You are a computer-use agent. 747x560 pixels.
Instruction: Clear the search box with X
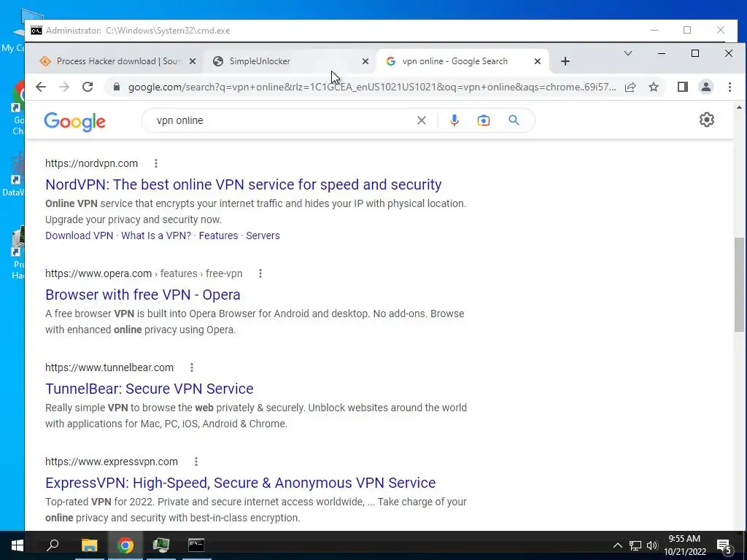(x=422, y=120)
